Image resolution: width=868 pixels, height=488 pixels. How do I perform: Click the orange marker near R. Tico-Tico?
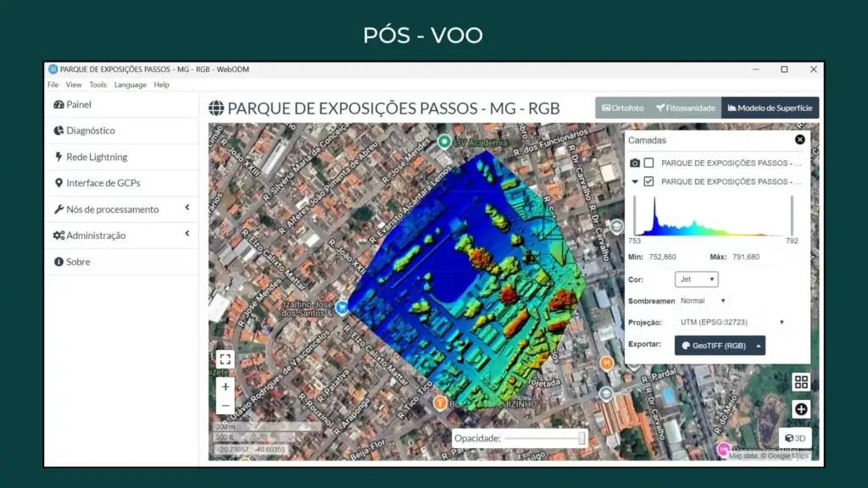point(440,403)
